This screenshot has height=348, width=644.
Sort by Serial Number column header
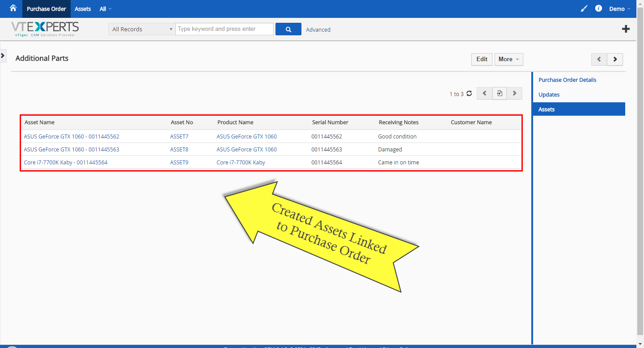click(x=330, y=122)
